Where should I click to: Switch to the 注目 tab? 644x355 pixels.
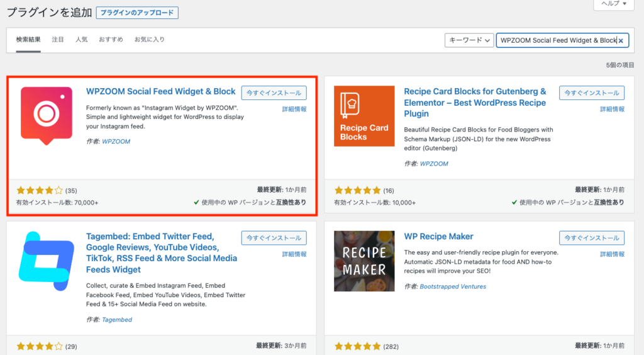58,40
